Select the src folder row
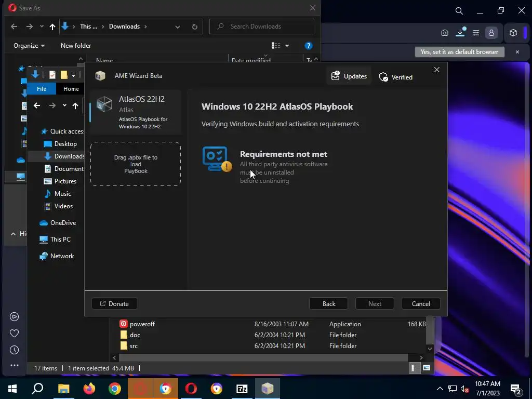The height and width of the screenshot is (399, 532). [x=272, y=345]
